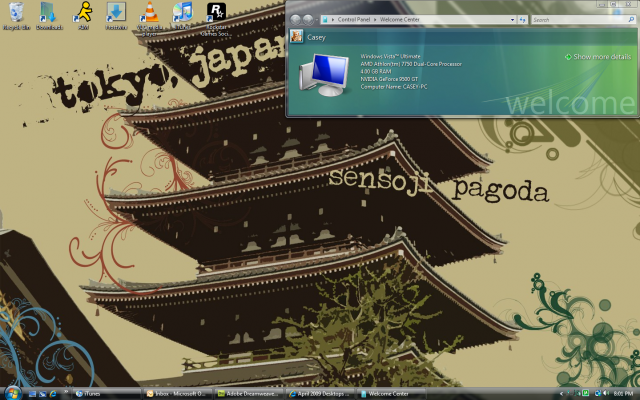Click the Forward button in Welcome Center
Viewport: 640px width, 400px height.
(x=308, y=19)
